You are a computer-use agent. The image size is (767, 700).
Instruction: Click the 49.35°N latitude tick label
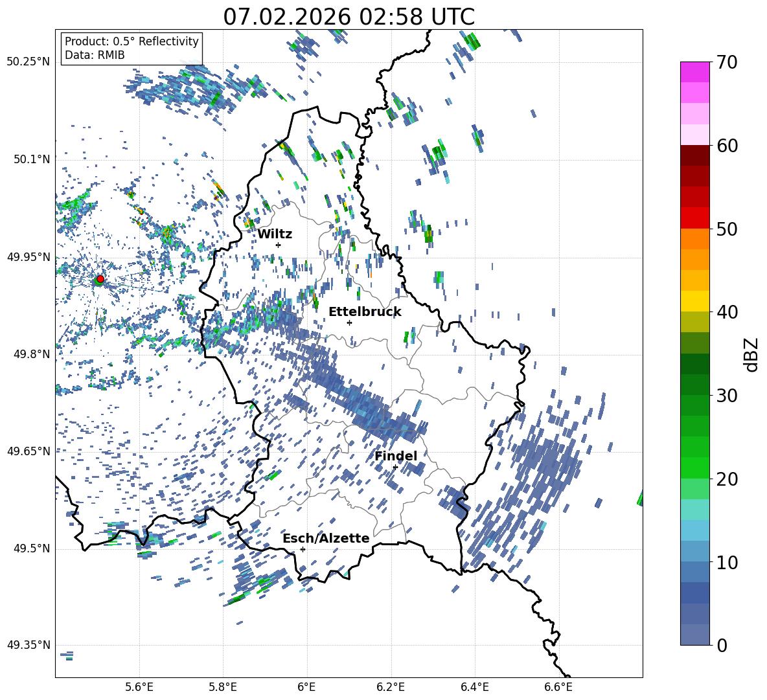click(28, 645)
